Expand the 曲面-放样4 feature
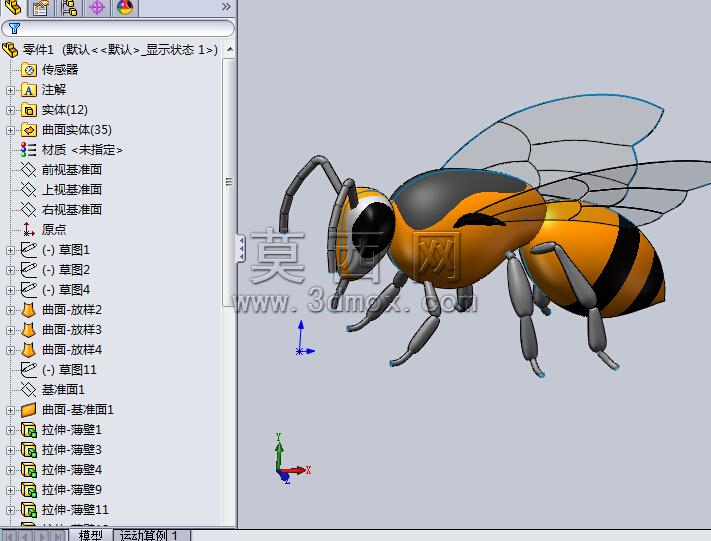This screenshot has height=541, width=711. click(x=10, y=350)
